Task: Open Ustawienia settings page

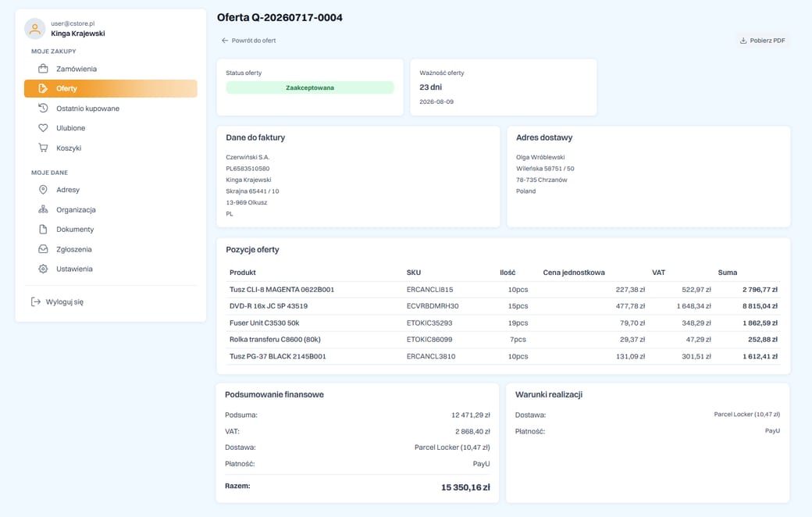Action: (x=110, y=269)
